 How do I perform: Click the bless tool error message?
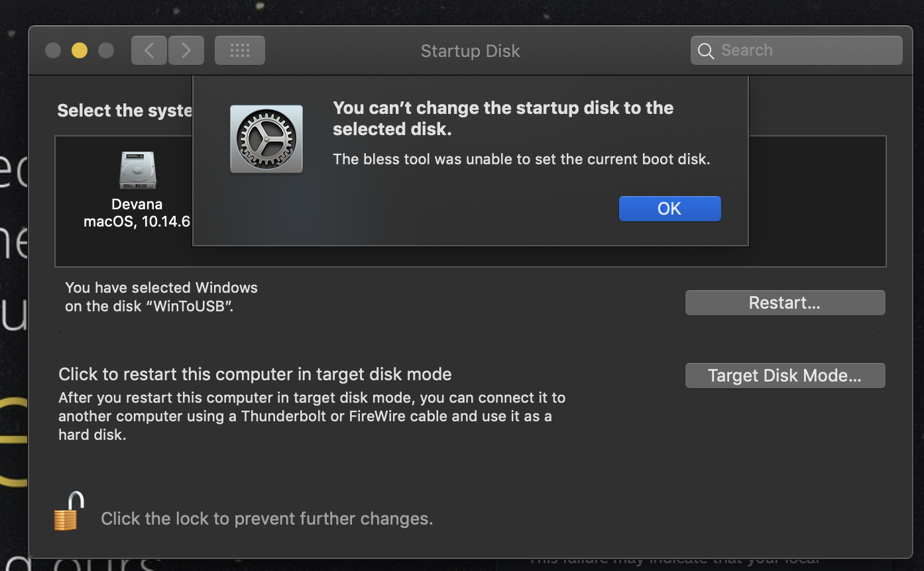coord(521,159)
